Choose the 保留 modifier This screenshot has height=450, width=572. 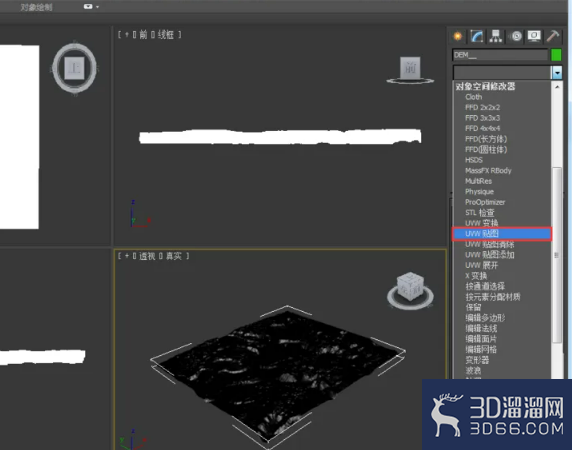click(473, 307)
